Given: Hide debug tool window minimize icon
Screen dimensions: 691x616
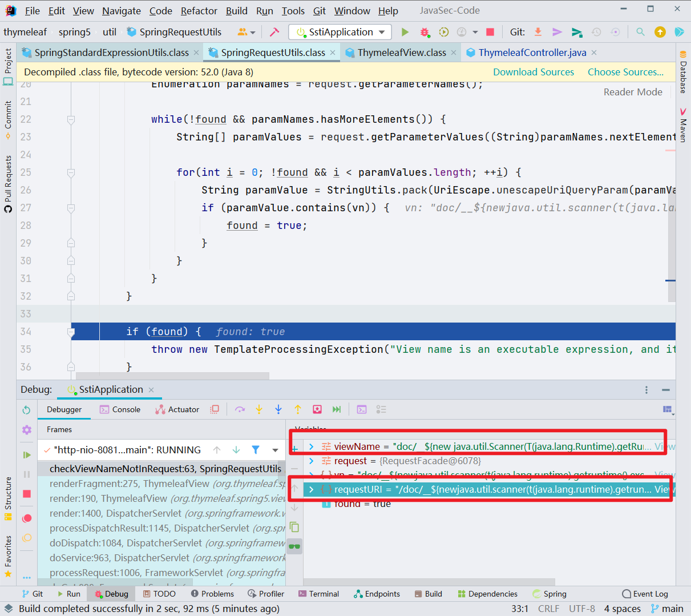Looking at the screenshot, I should [666, 390].
